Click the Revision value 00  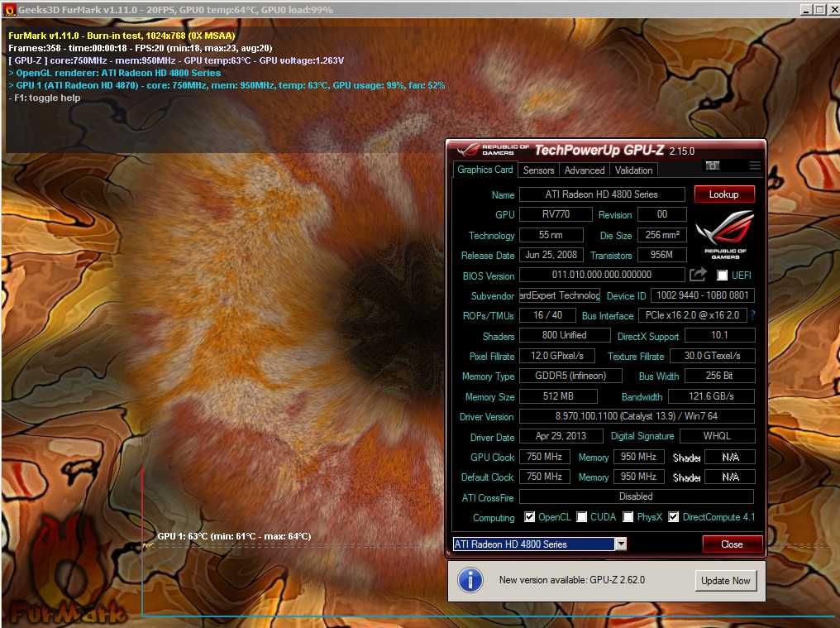pos(662,214)
